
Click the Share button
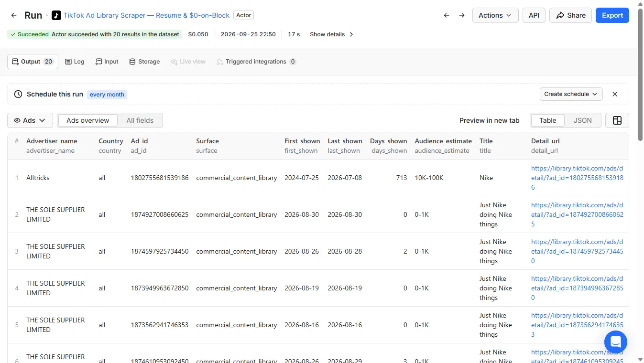pyautogui.click(x=571, y=15)
